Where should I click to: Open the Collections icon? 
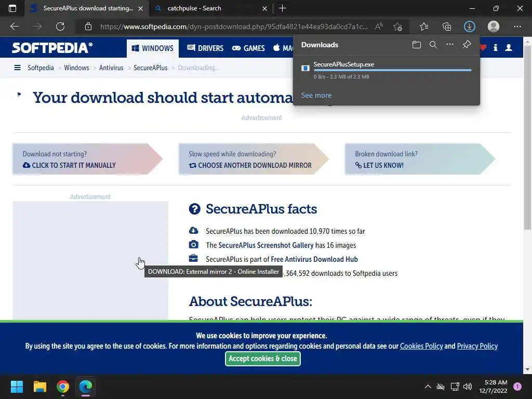pos(447,26)
